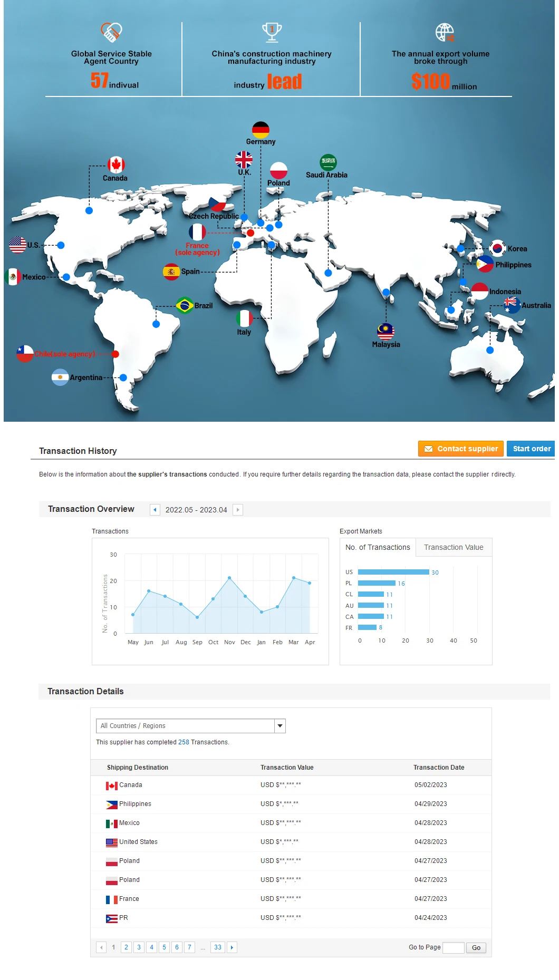This screenshot has height=980, width=559.
Task: Click next page arrow in pagination
Action: [x=232, y=947]
